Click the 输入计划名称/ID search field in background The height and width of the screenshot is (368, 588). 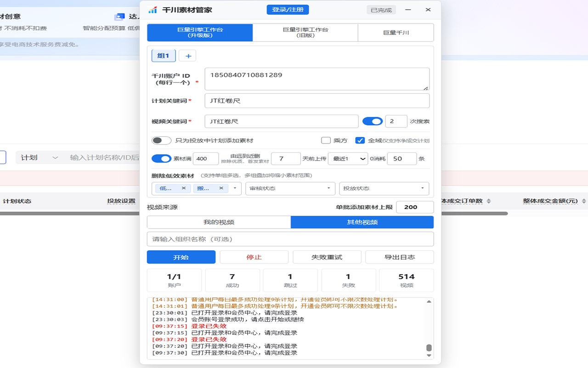pos(104,157)
